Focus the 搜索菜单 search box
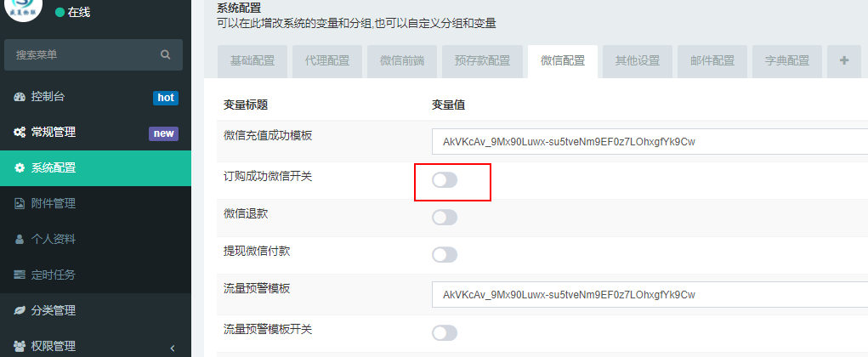Screen dimensions: 868x357 [93, 54]
